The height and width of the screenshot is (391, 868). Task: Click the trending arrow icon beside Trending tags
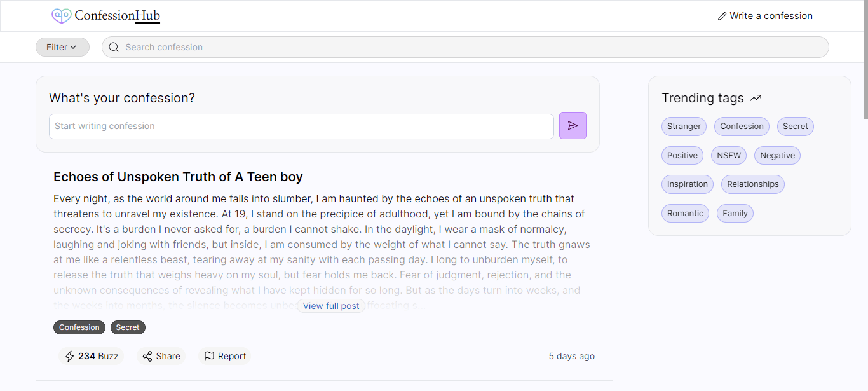756,99
